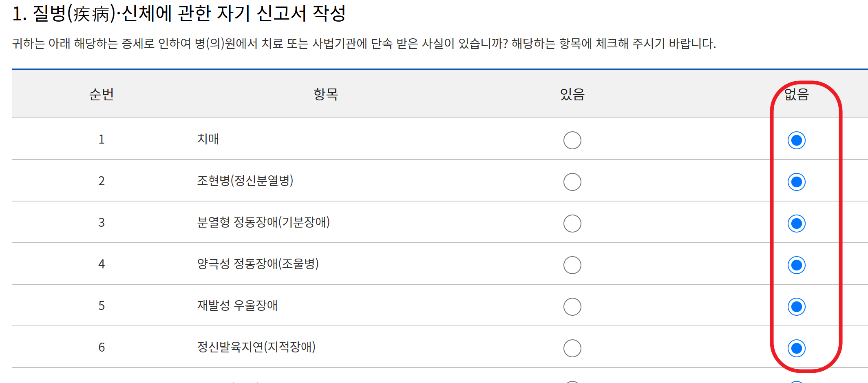Viewport: 868px width, 383px height.
Task: Select '있음' for 분열형 정동장애(기분장애)
Action: 572,224
